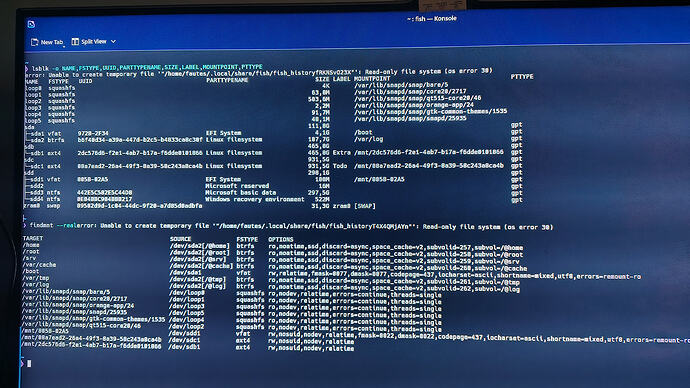Image resolution: width=690 pixels, height=388 pixels.
Task: Click the PTTYPE column header
Action: click(522, 77)
